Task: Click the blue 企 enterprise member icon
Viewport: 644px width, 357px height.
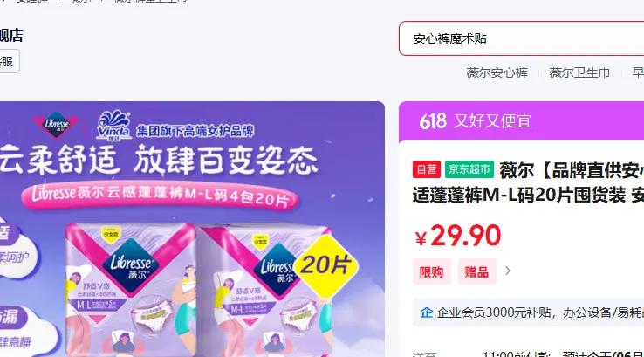Action: pos(427,312)
